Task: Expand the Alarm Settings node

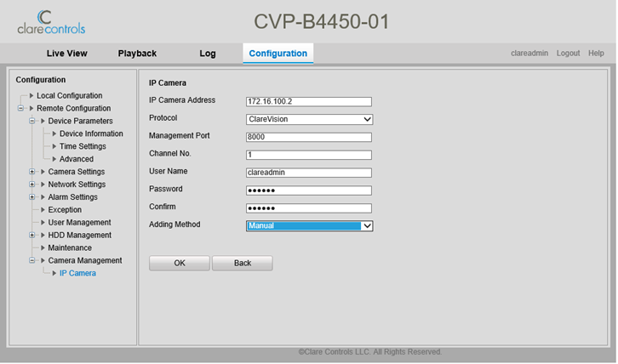Action: click(x=32, y=197)
